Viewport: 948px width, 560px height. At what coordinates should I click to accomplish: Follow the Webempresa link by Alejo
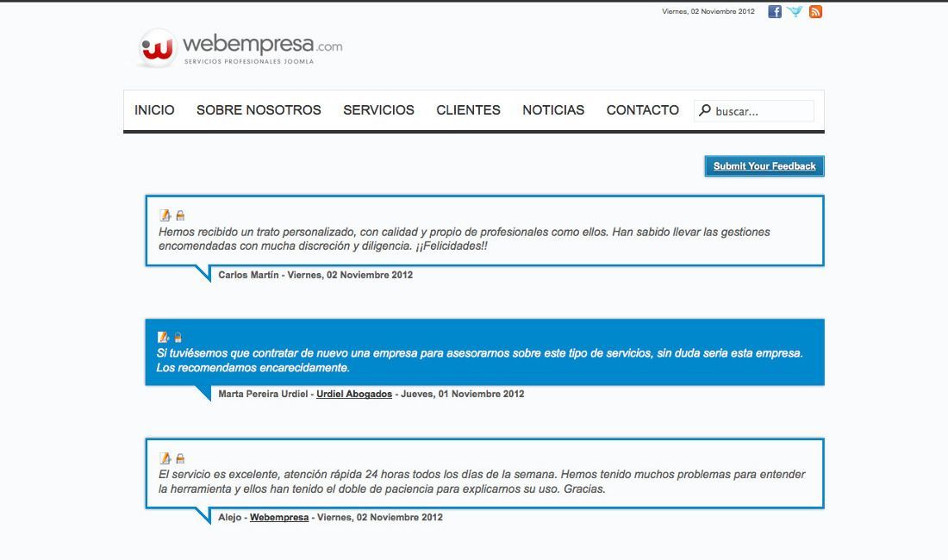tap(279, 517)
